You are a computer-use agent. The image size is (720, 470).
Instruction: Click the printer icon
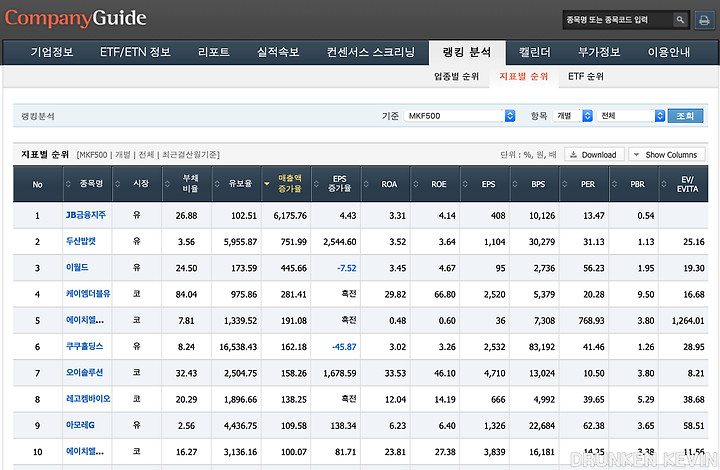pyautogui.click(x=704, y=20)
